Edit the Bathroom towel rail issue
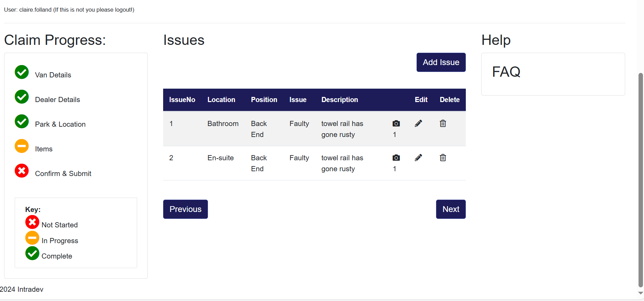 [418, 124]
